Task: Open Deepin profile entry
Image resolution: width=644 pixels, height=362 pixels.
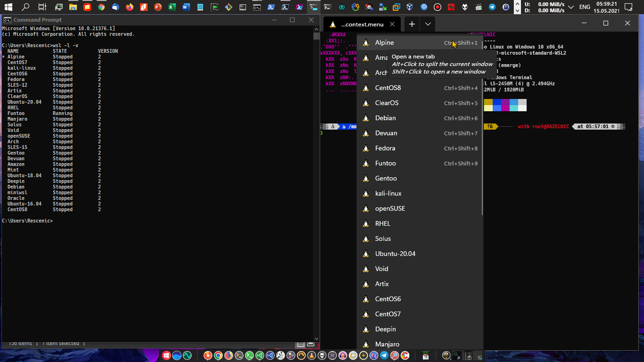Action: [x=420, y=329]
